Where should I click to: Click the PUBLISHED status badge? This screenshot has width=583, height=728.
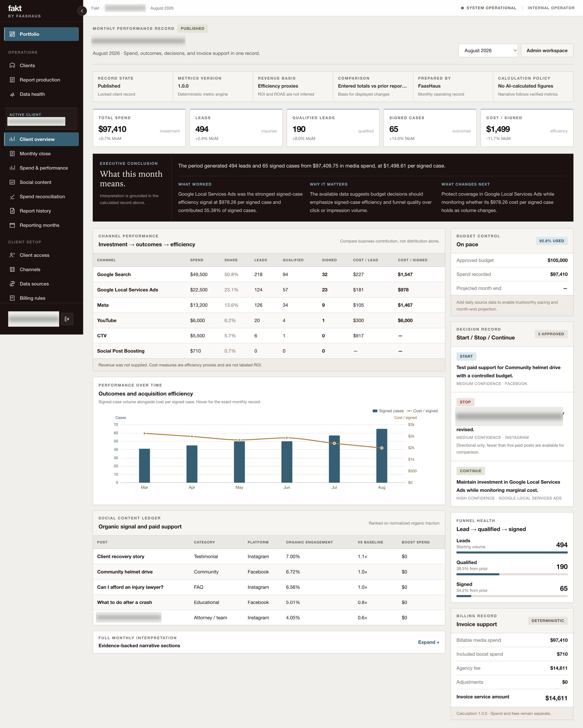point(192,28)
